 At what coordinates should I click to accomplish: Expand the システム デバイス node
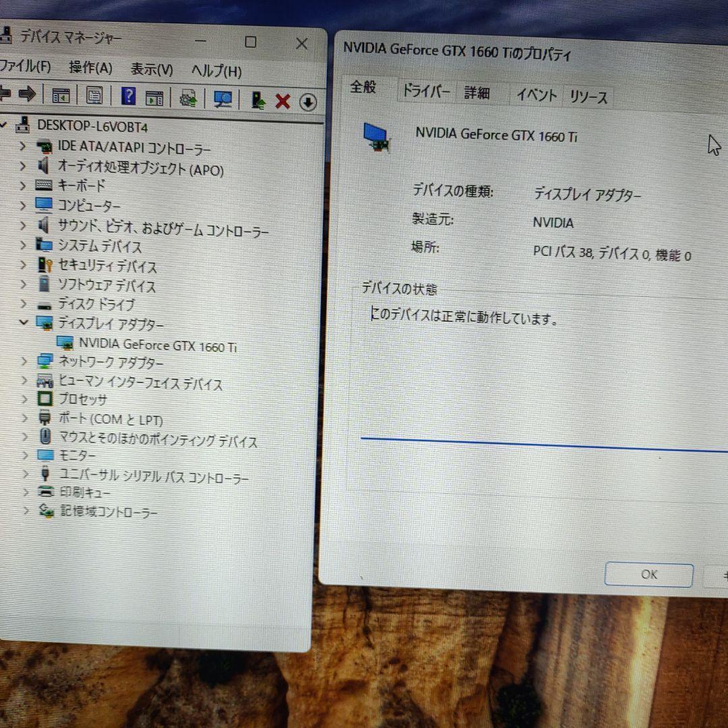coord(23,245)
